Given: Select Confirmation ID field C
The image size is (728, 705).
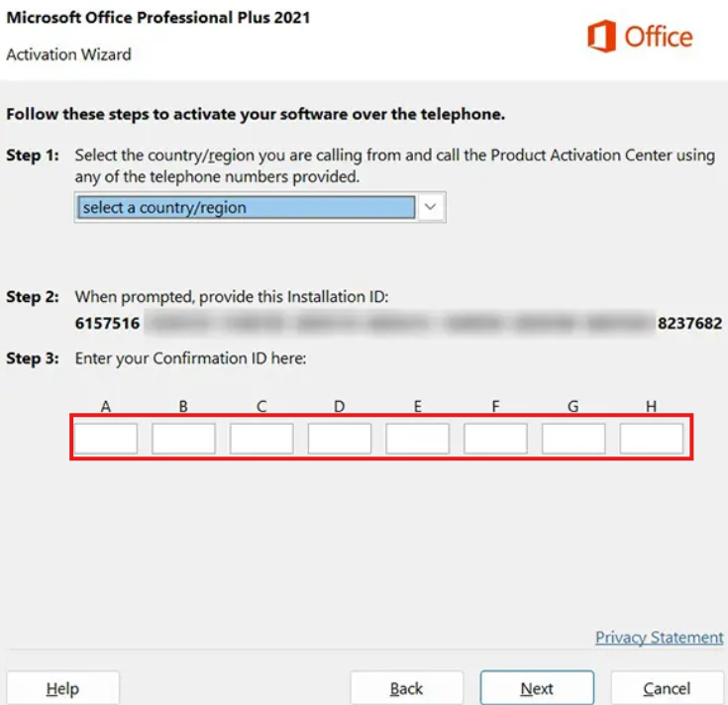Looking at the screenshot, I should [261, 439].
